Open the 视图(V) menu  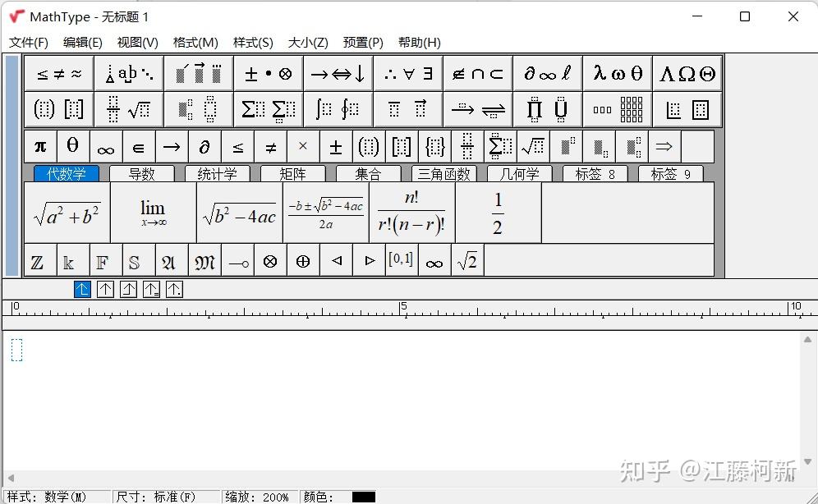[x=138, y=42]
